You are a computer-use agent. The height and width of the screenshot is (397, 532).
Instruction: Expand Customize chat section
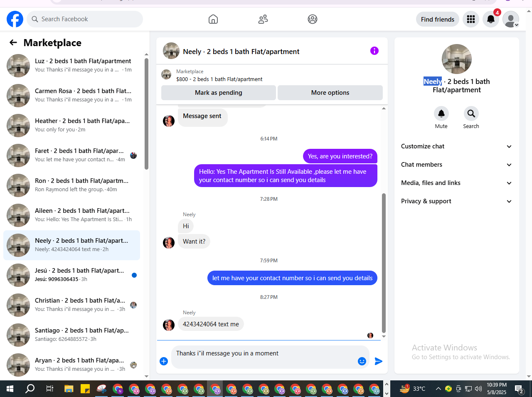(456, 146)
